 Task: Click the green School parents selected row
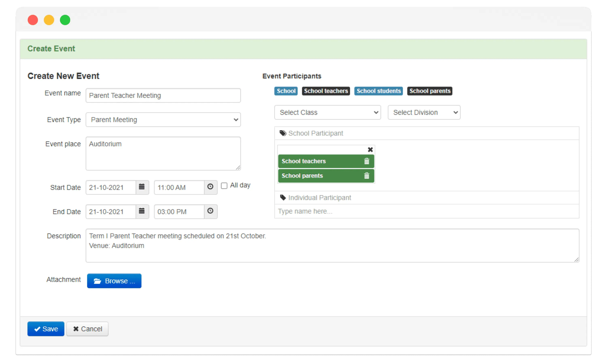click(x=326, y=176)
